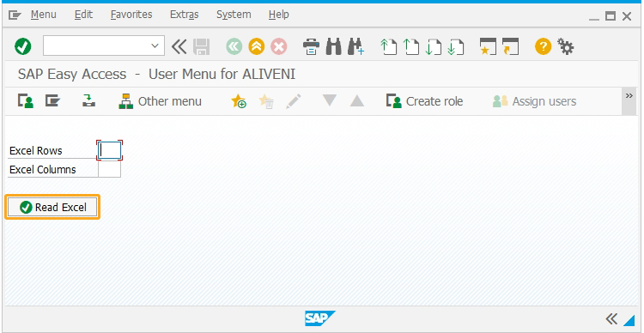Go to Last Page icon
Viewport: 644px width, 333px height.
(455, 47)
